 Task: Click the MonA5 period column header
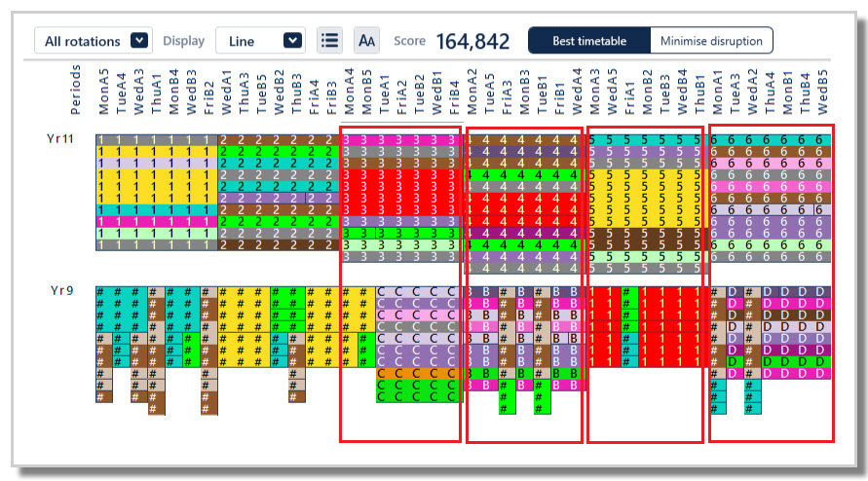[x=103, y=92]
